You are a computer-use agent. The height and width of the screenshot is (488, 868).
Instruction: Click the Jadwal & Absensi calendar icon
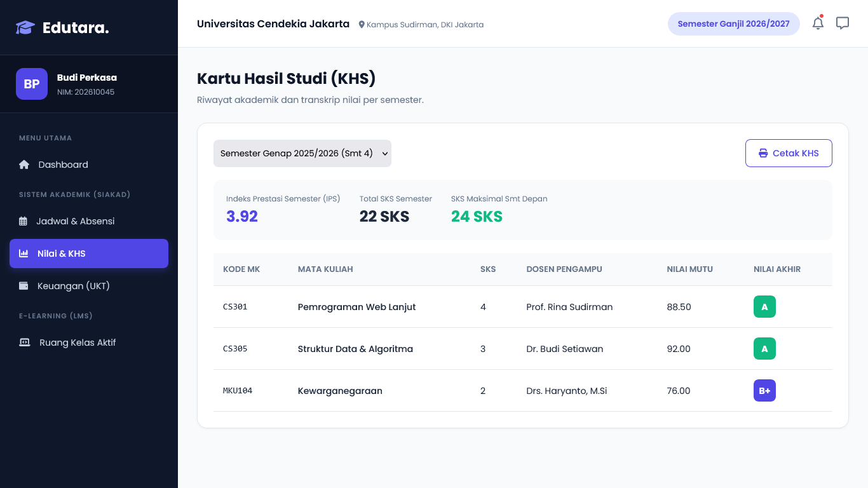[24, 221]
